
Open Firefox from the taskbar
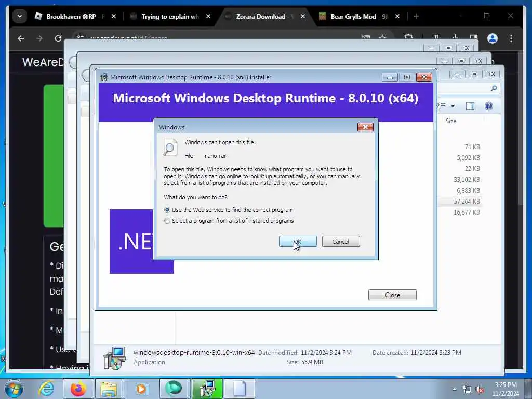click(x=78, y=389)
